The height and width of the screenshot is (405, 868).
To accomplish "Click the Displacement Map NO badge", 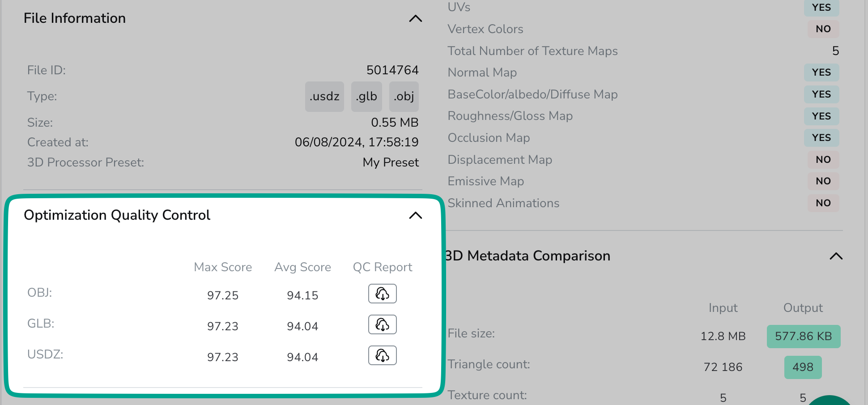I will 823,160.
